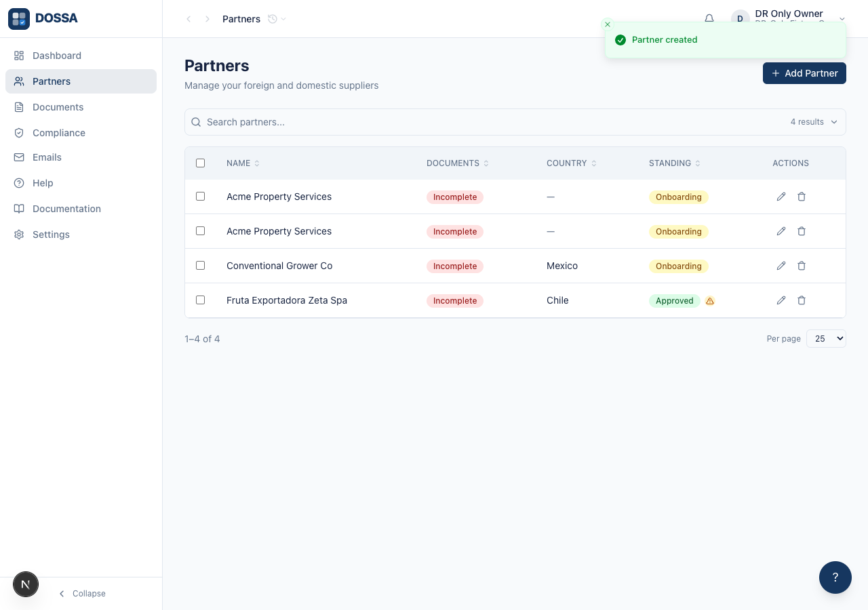Viewport: 868px width, 610px height.
Task: Click Incomplete badge for Conventional Grower Co
Action: pos(455,266)
